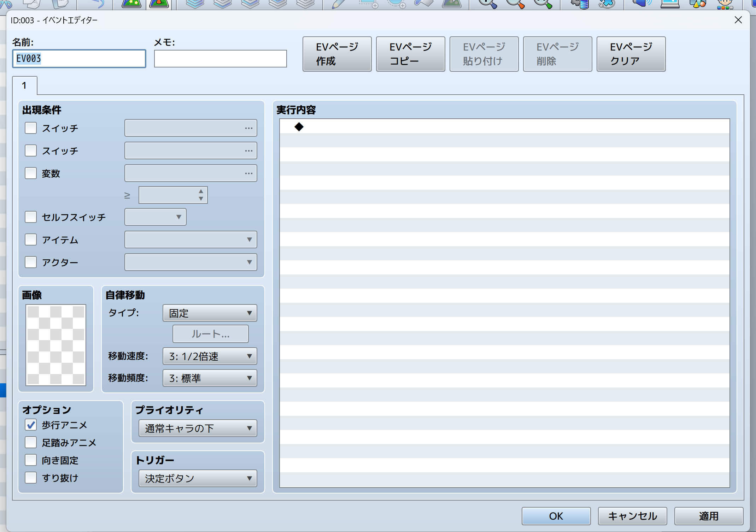The image size is (756, 532).
Task: Click the Zoom In magnifier icon
Action: click(487, 4)
